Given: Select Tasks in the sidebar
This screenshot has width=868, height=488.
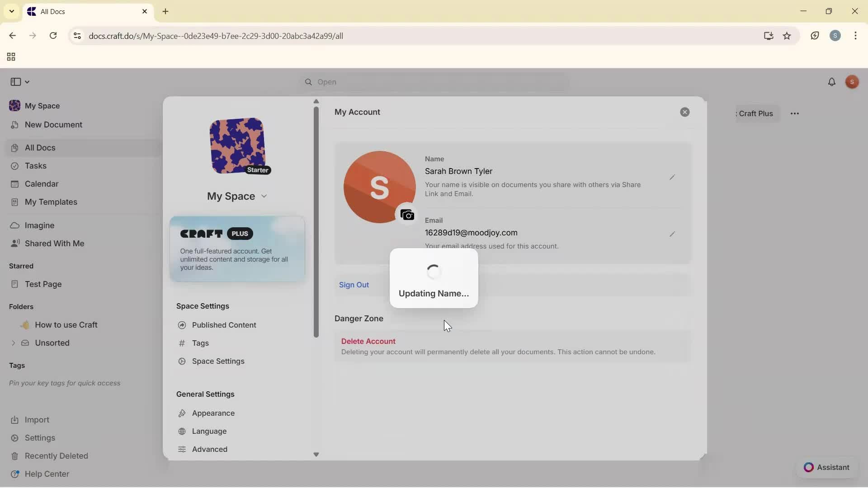Looking at the screenshot, I should (x=35, y=166).
